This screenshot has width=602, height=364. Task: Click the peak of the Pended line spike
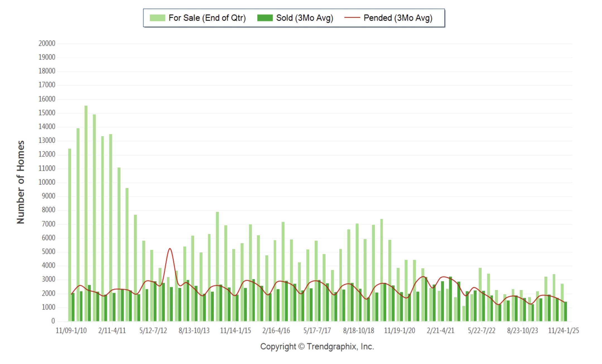170,249
